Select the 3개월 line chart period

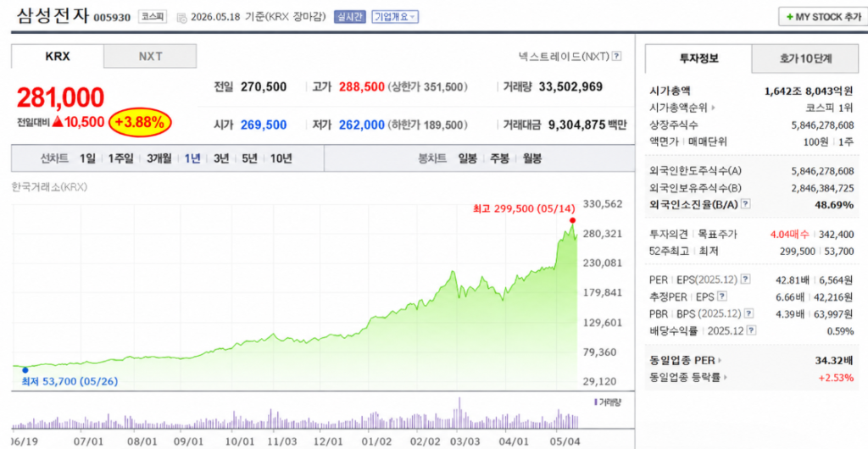[159, 158]
